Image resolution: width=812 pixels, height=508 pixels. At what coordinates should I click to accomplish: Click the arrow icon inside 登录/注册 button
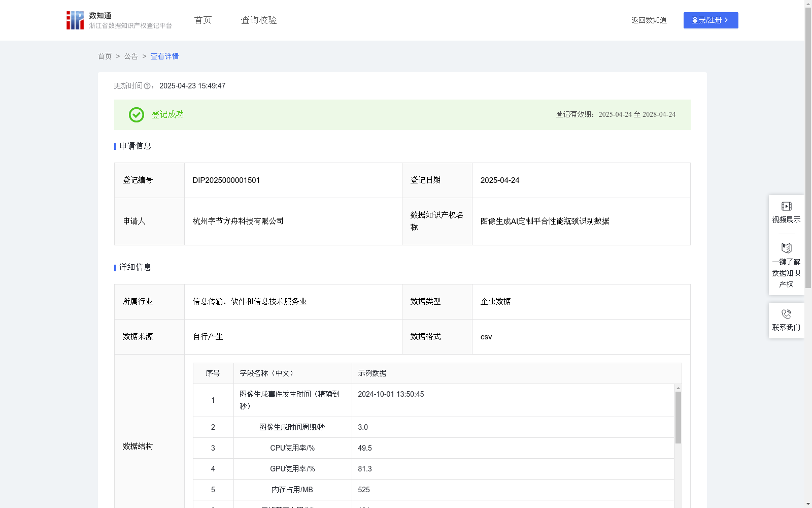[x=726, y=20]
